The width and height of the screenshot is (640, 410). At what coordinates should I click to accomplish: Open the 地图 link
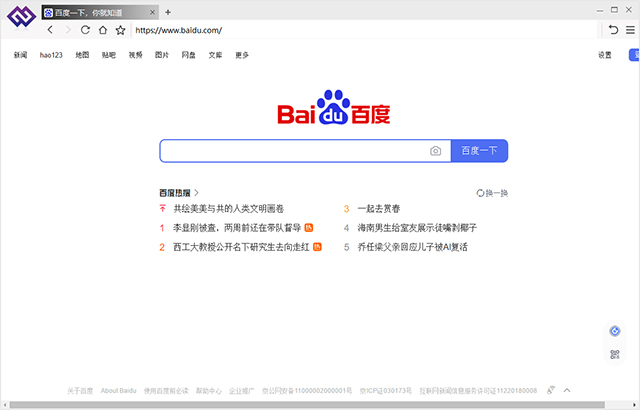point(82,55)
